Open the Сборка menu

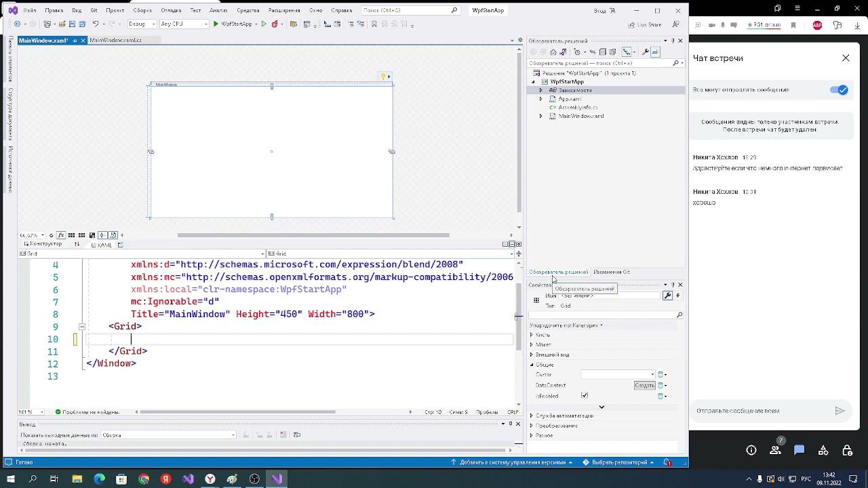coord(142,10)
